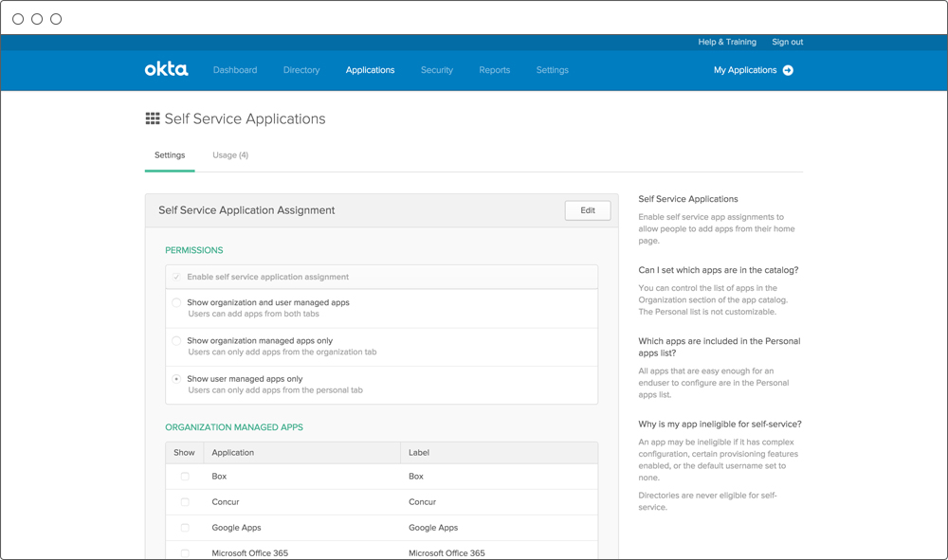Click the arrow icon in My Applications
Screen dimensions: 948x560
788,69
